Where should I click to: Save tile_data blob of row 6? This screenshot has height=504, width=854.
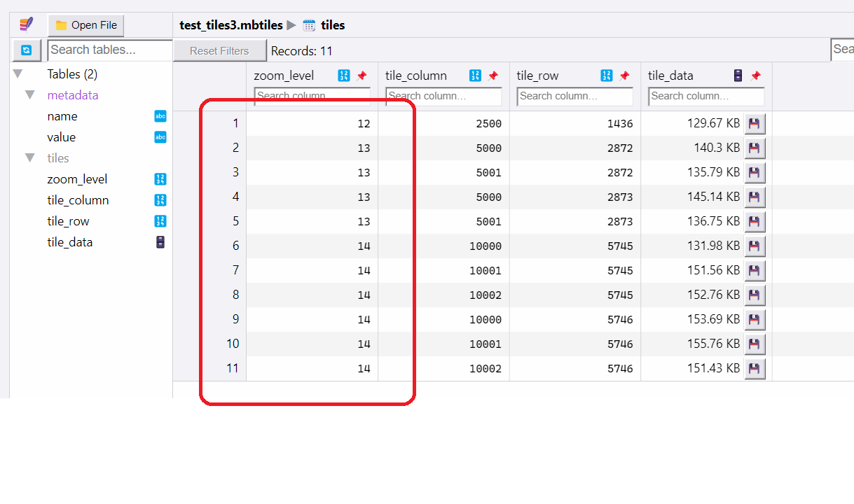pos(755,246)
